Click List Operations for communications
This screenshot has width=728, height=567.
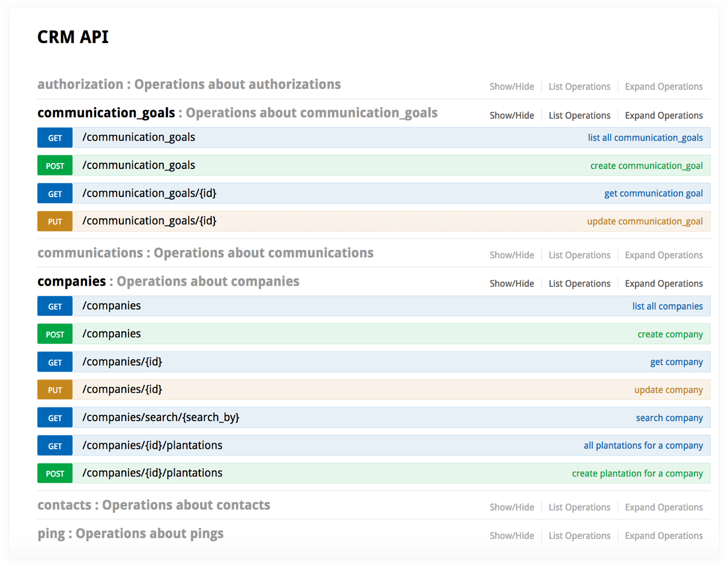click(580, 255)
